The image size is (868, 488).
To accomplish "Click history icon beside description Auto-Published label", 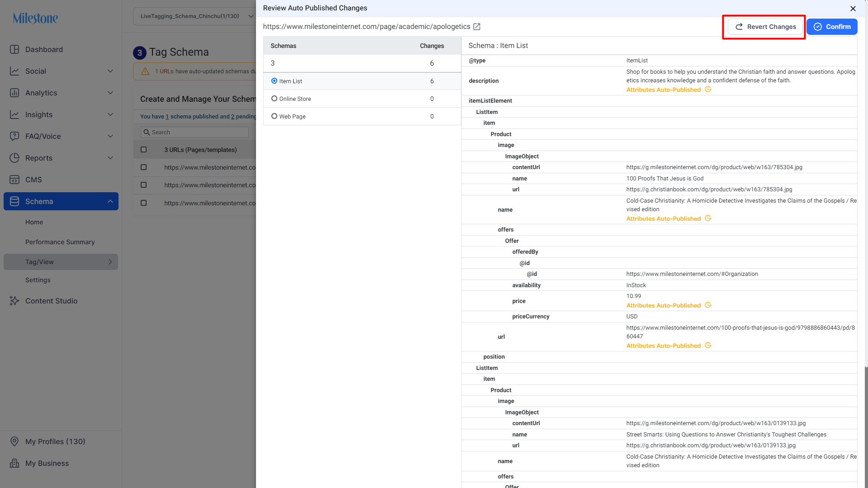I will 708,90.
